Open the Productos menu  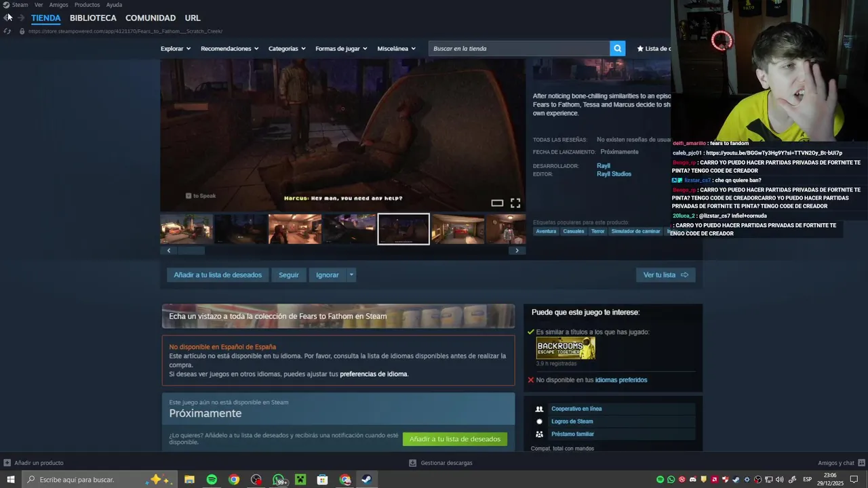[87, 5]
